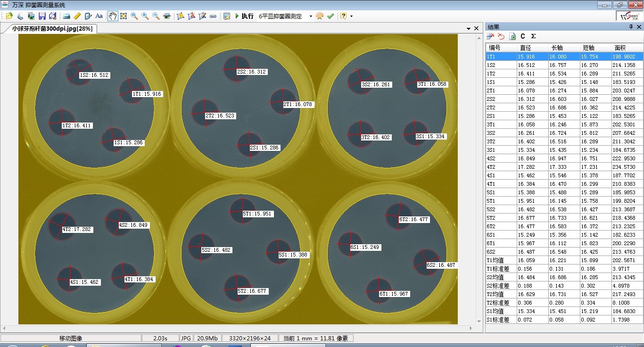Click the open file folder icon
The height and width of the screenshot is (347, 644).
coord(9,16)
